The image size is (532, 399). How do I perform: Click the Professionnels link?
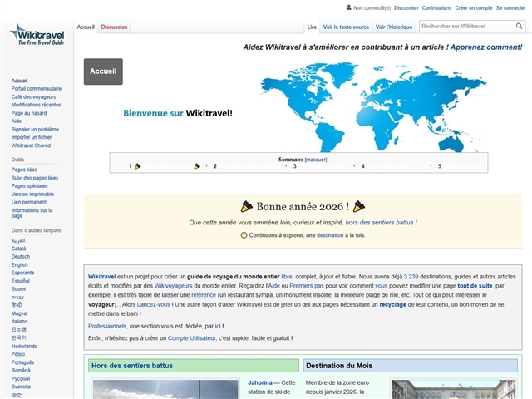pos(107,326)
